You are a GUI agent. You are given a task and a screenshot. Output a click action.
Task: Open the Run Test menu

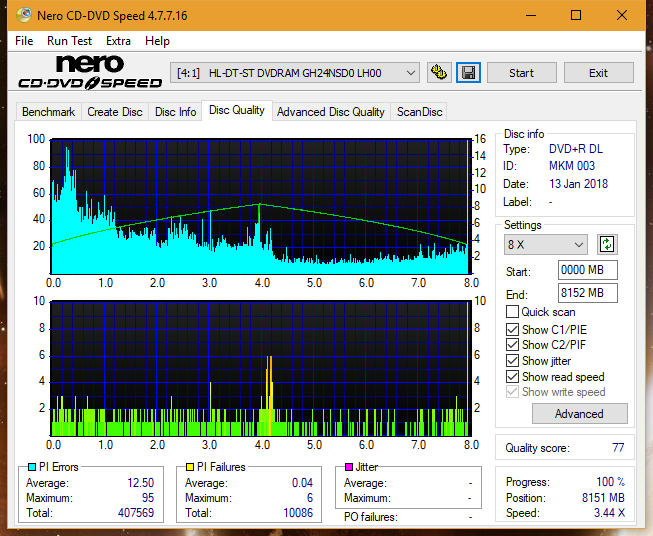click(69, 41)
